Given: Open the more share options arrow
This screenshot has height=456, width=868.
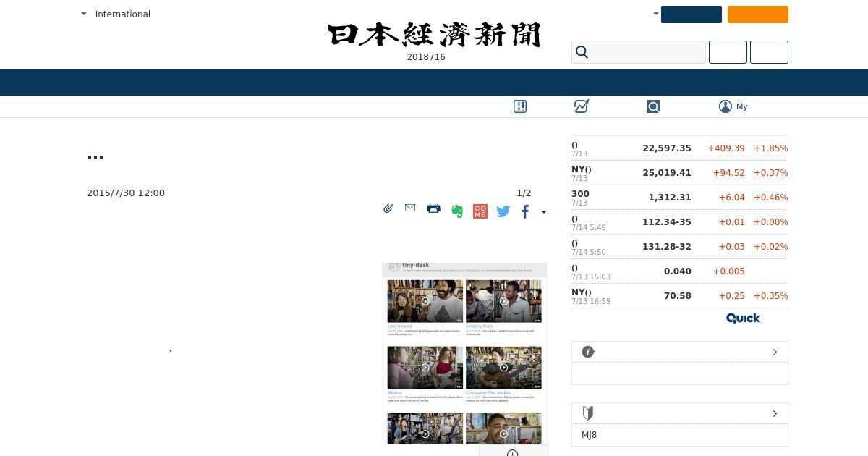Looking at the screenshot, I should click(x=544, y=212).
